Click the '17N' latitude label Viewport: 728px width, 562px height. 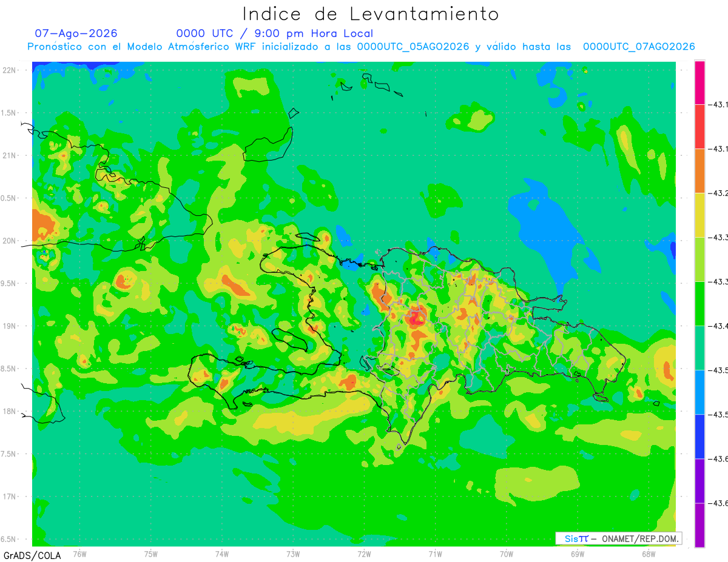tap(10, 497)
